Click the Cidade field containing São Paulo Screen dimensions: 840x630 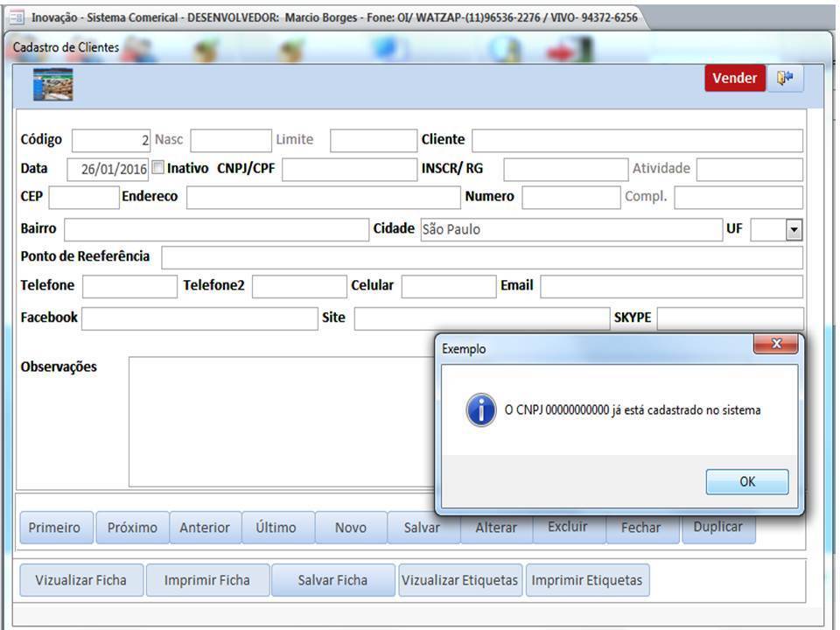pyautogui.click(x=571, y=230)
